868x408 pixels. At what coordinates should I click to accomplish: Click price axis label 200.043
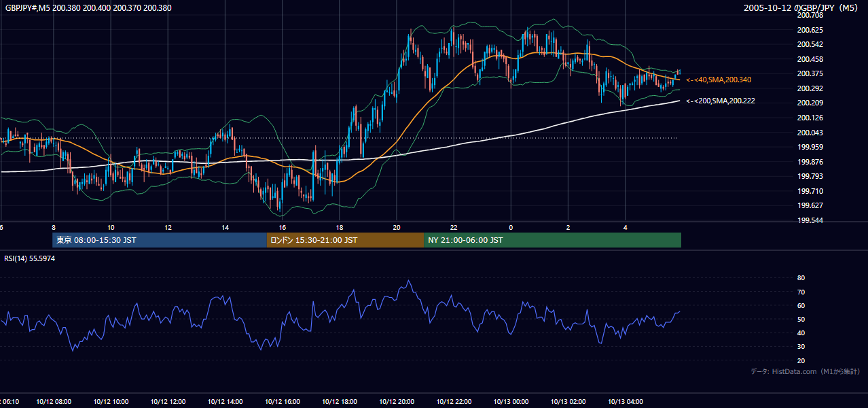point(810,133)
